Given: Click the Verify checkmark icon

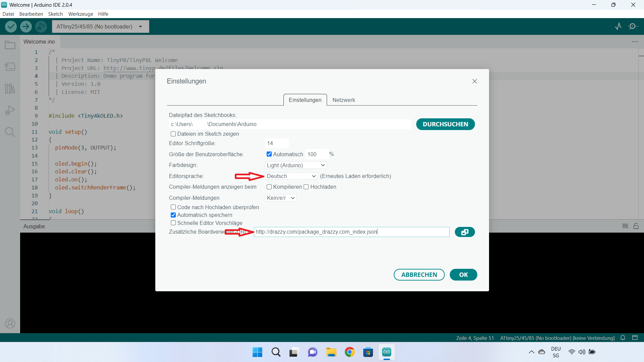Looking at the screenshot, I should pyautogui.click(x=11, y=26).
